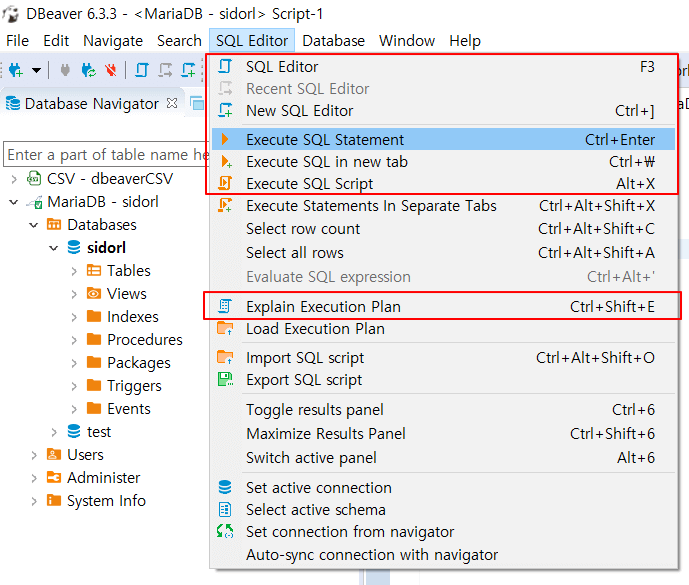Toggle Auto-sync connection with navigator
This screenshot has height=585, width=689.
[443, 555]
